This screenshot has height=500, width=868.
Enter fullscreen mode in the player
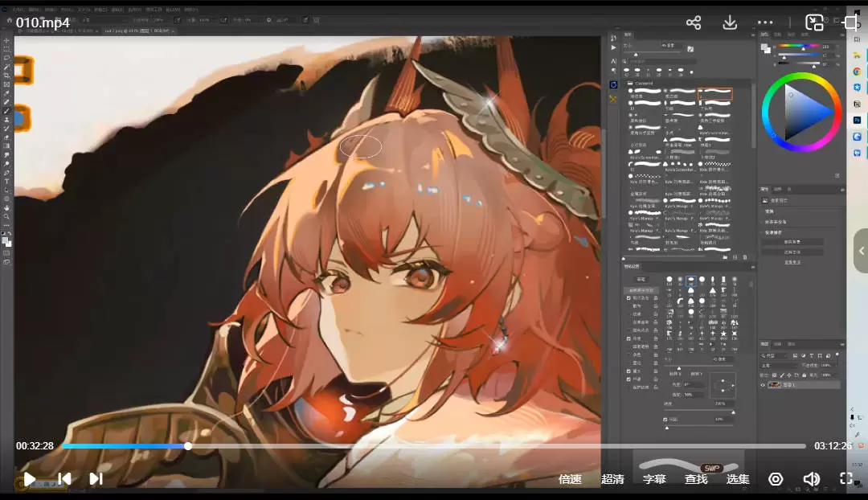tap(845, 479)
